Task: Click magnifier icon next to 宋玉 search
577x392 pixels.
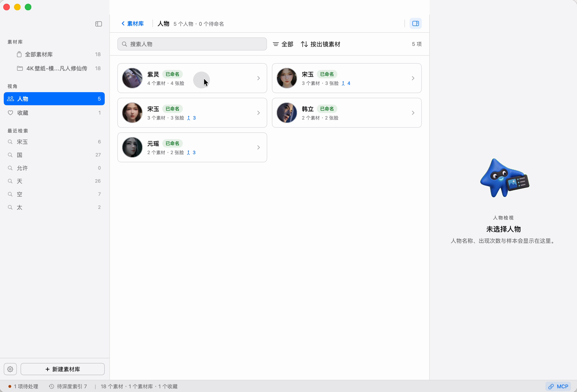Action: (x=10, y=142)
